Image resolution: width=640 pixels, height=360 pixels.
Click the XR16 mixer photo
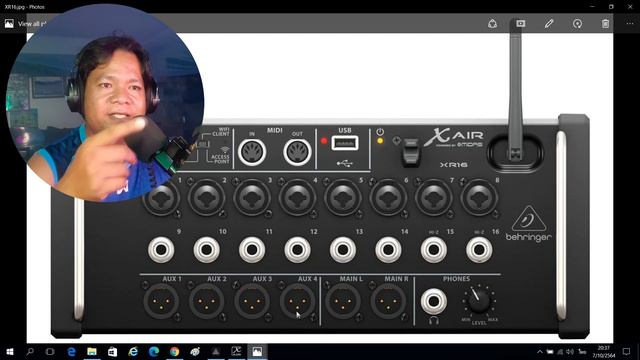320,188
